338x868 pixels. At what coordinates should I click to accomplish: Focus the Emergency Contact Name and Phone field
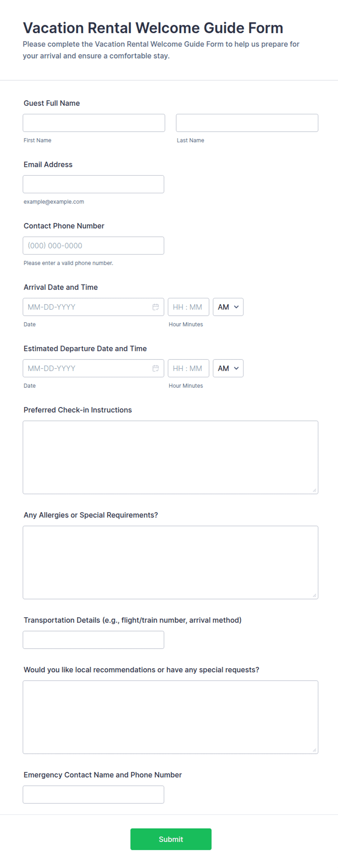click(x=93, y=795)
